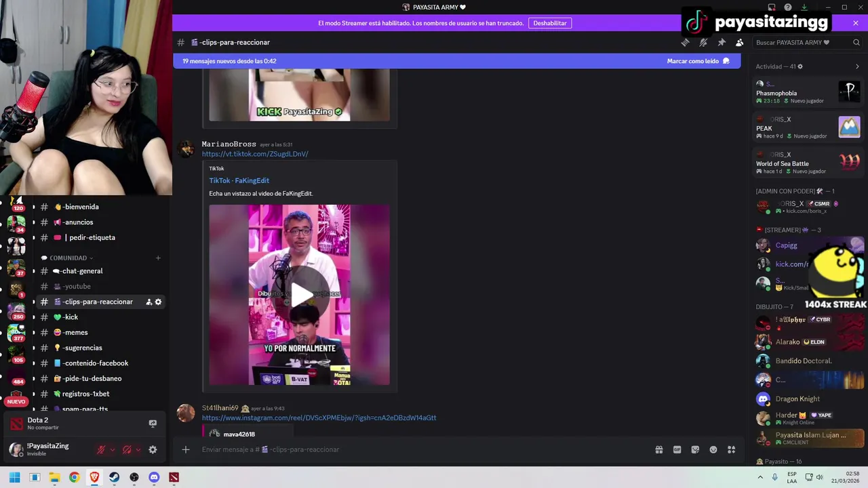Image resolution: width=868 pixels, height=488 pixels.
Task: Open the GIF picker icon
Action: 677,449
